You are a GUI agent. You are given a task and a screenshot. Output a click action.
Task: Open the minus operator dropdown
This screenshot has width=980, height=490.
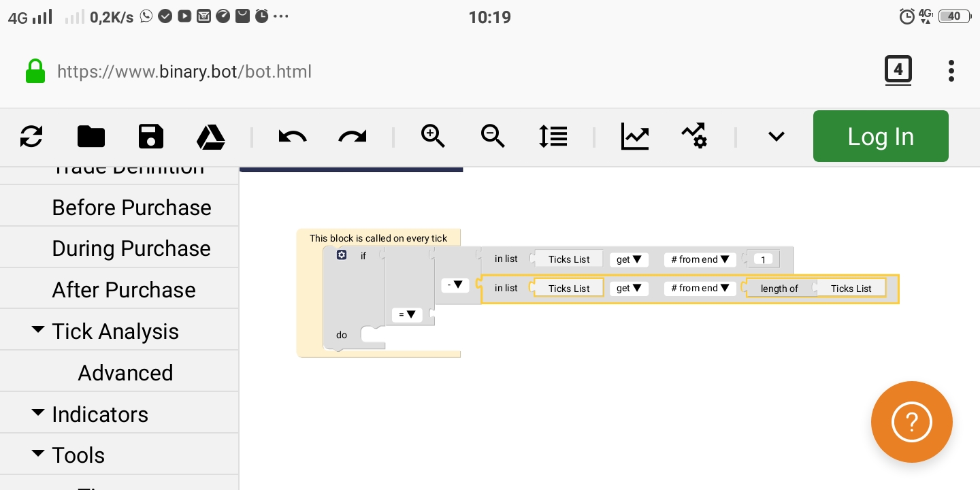pyautogui.click(x=455, y=285)
